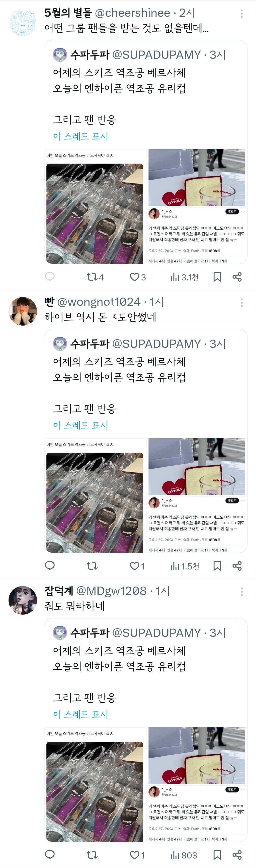Open 이 스레드 표시 link in first quoted tweet
The width and height of the screenshot is (256, 868).
[x=80, y=136]
